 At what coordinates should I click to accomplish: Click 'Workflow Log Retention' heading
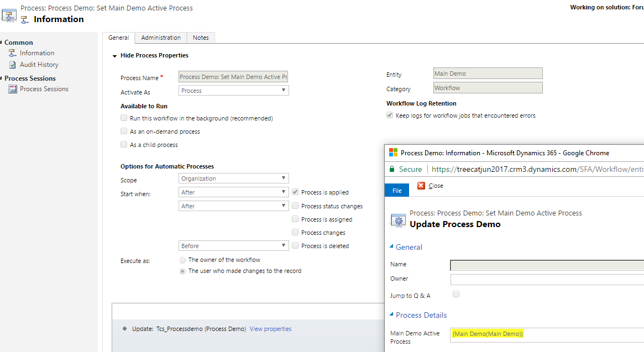pyautogui.click(x=421, y=103)
